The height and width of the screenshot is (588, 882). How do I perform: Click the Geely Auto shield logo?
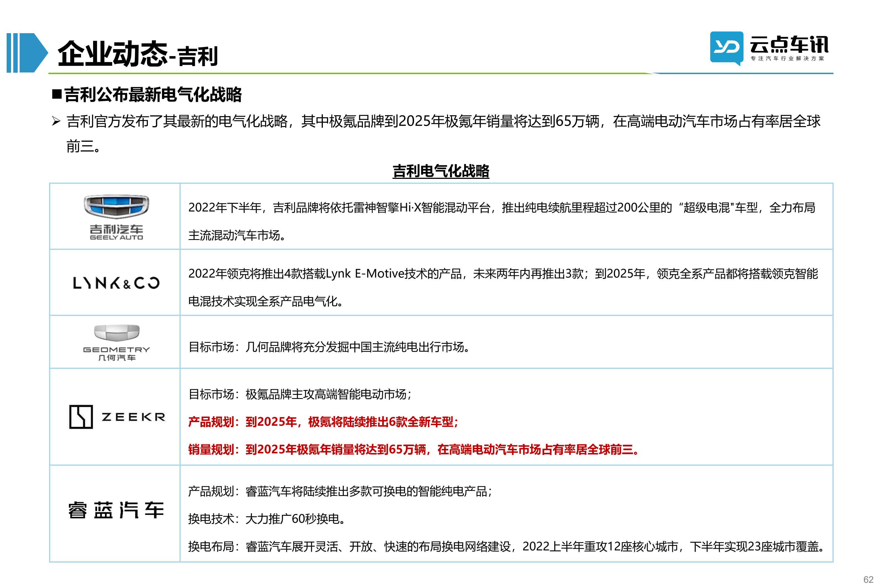click(x=116, y=207)
